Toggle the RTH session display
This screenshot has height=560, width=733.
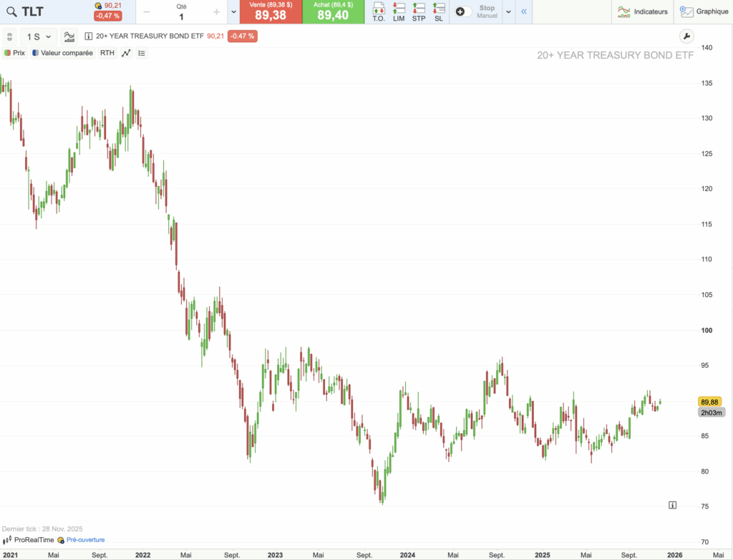(x=106, y=52)
